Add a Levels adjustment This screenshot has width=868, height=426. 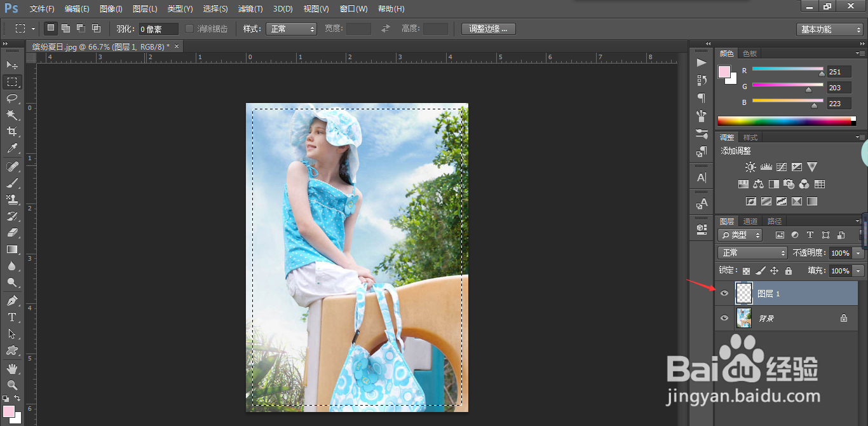pos(766,167)
